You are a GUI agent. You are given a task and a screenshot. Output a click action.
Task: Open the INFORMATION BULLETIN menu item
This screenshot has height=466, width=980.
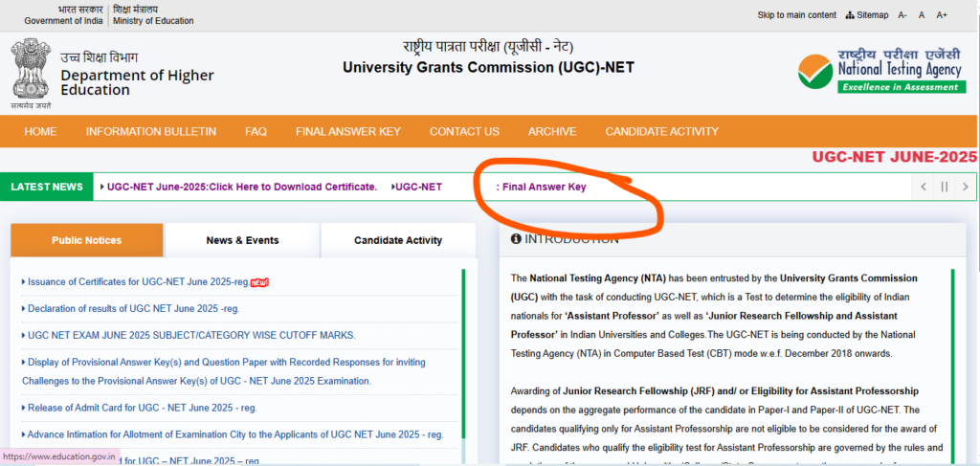click(150, 131)
